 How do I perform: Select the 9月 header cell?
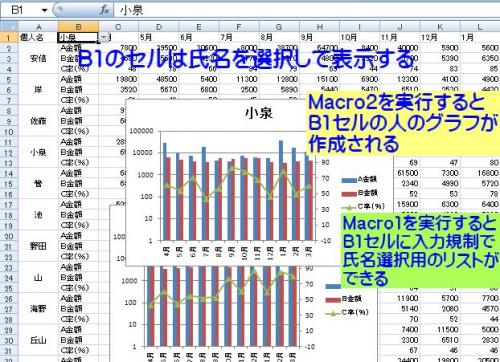(x=319, y=37)
